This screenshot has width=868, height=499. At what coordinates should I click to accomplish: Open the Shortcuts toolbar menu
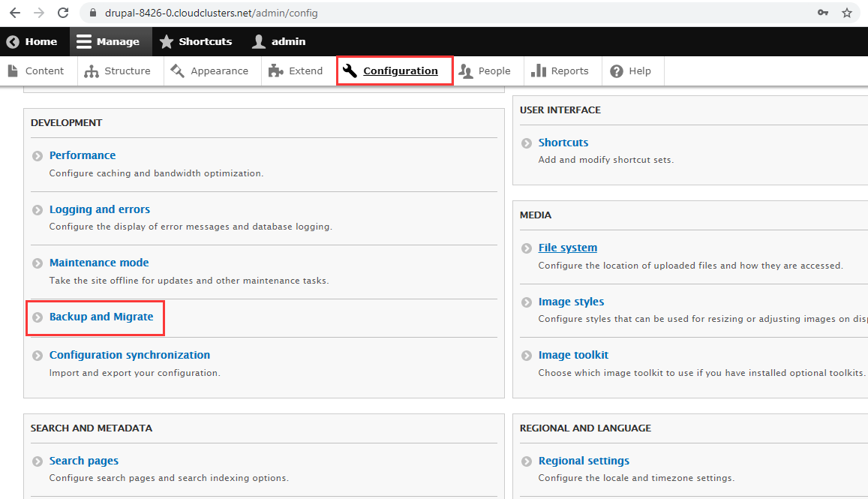(x=196, y=42)
